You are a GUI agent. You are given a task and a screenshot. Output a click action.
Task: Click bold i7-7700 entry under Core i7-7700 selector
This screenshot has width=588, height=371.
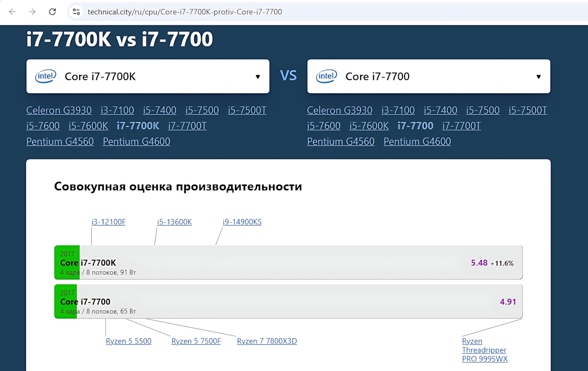415,126
